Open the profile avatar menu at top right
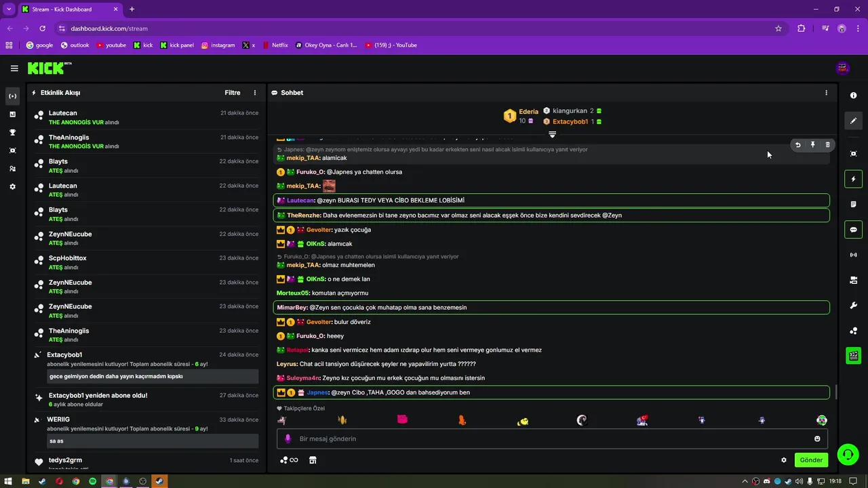 (843, 68)
